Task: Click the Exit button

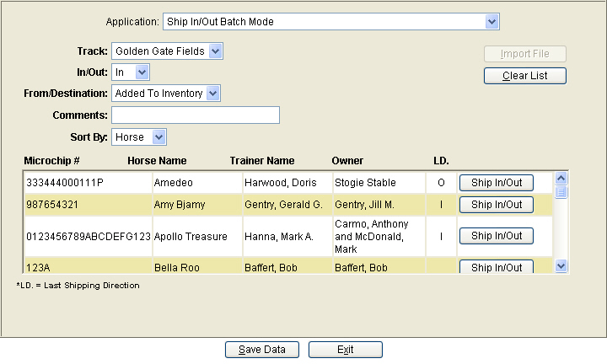Action: (x=346, y=350)
